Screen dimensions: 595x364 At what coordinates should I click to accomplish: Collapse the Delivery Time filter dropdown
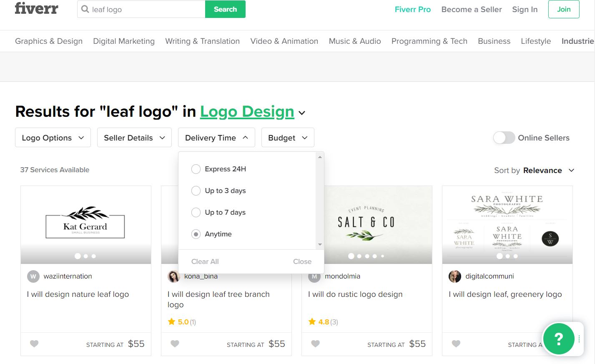click(x=216, y=138)
